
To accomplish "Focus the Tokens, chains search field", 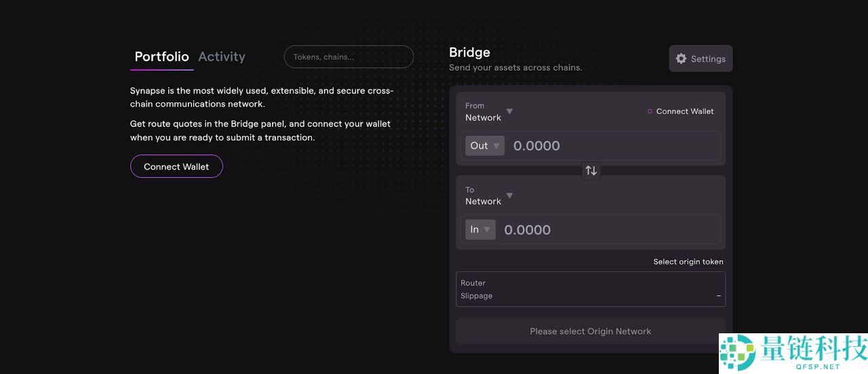I will [349, 57].
